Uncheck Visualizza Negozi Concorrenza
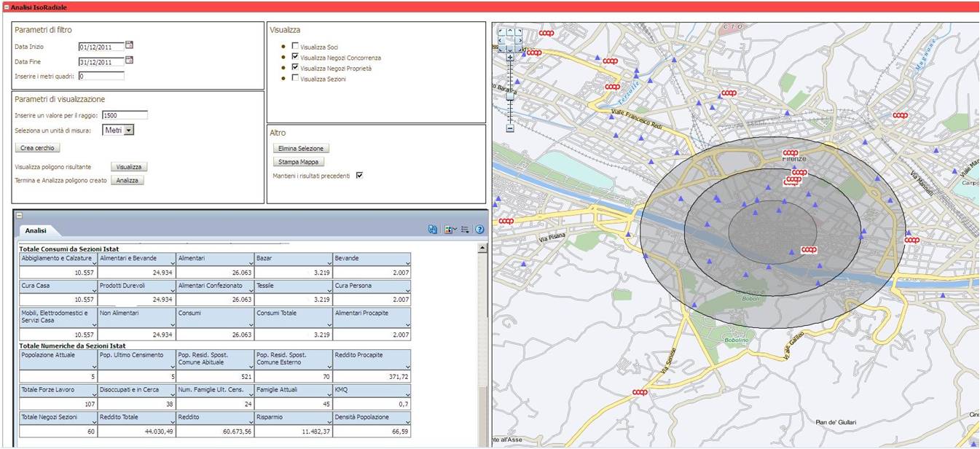This screenshot has width=980, height=449. pos(295,57)
